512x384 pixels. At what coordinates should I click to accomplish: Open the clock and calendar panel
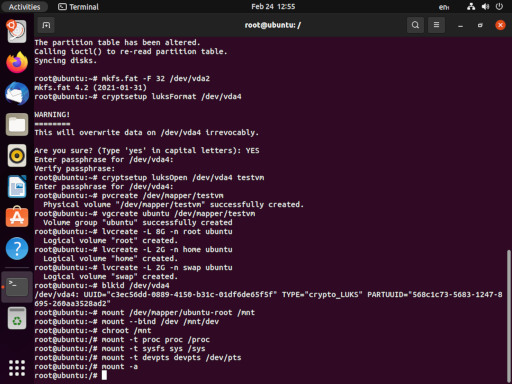click(x=273, y=7)
